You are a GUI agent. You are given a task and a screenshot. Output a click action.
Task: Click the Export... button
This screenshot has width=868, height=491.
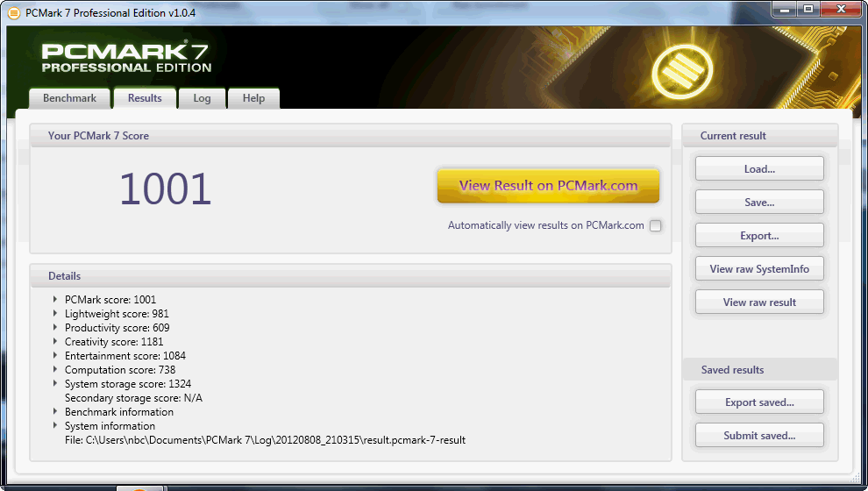pyautogui.click(x=759, y=235)
